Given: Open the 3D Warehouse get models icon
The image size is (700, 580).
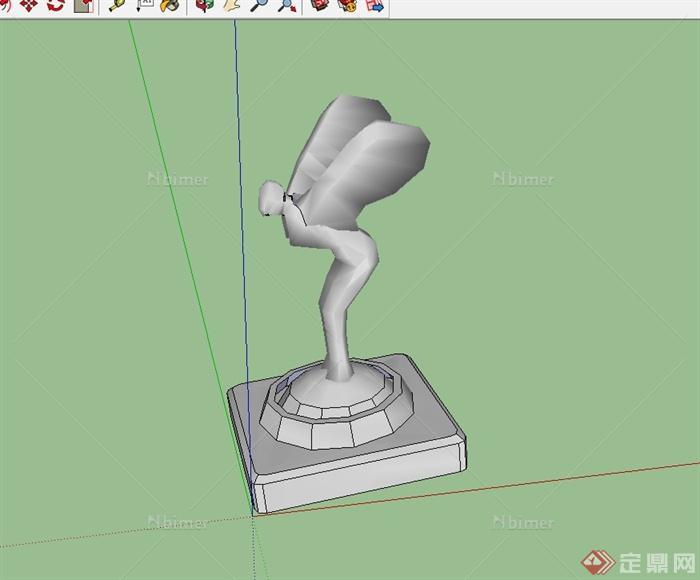Looking at the screenshot, I should point(320,5).
